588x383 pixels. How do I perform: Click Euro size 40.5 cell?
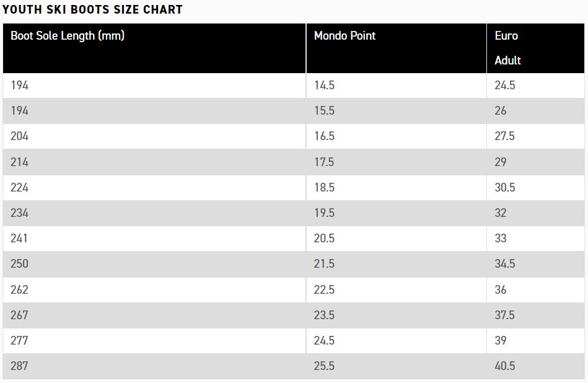point(535,366)
